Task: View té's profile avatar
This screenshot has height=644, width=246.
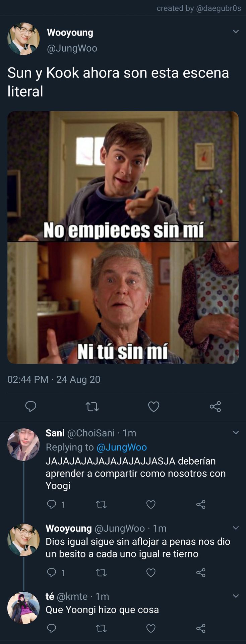Action: (x=23, y=608)
